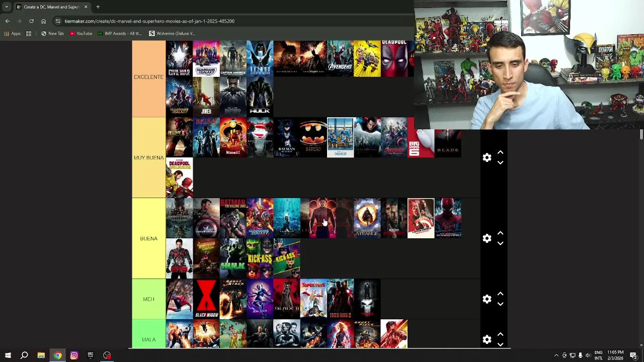The image size is (644, 362).
Task: Open Windows taskbar search
Action: [24, 355]
